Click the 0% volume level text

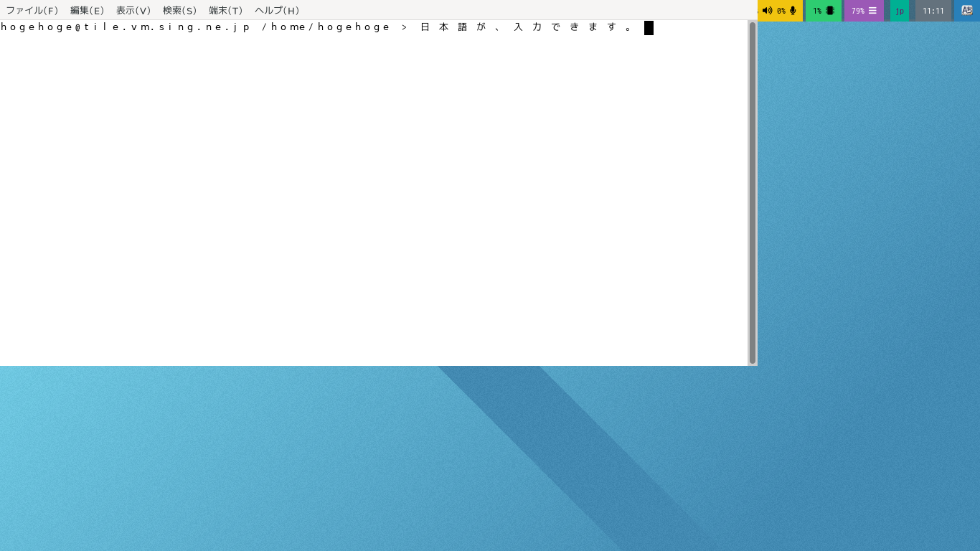[781, 11]
